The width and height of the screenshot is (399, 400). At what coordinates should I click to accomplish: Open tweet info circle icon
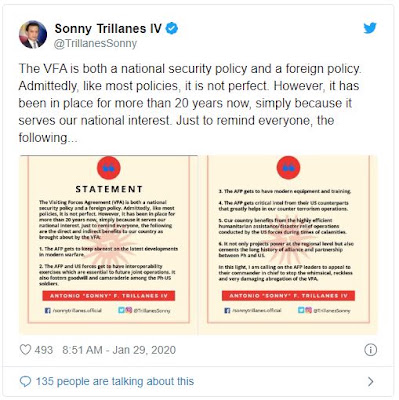coord(370,350)
